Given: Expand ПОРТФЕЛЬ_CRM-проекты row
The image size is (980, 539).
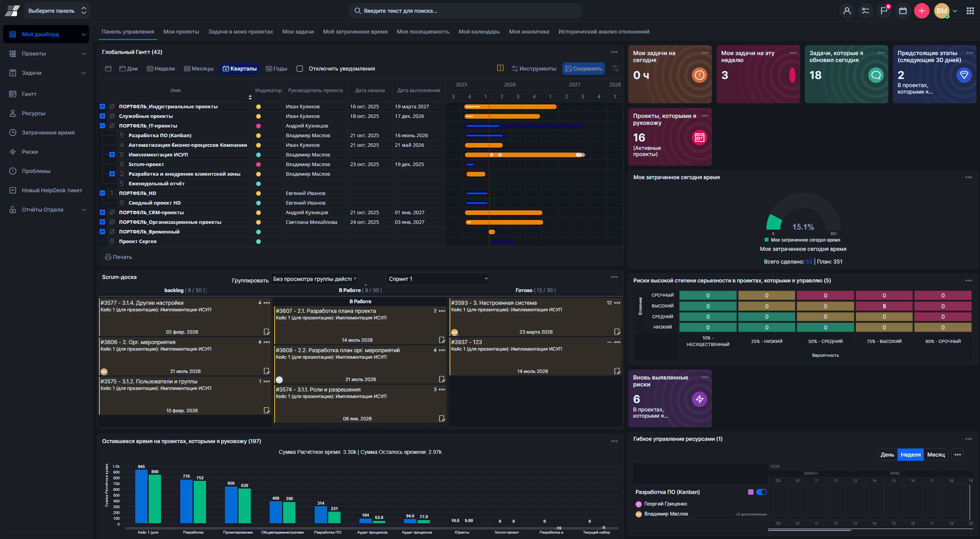Looking at the screenshot, I should 102,212.
